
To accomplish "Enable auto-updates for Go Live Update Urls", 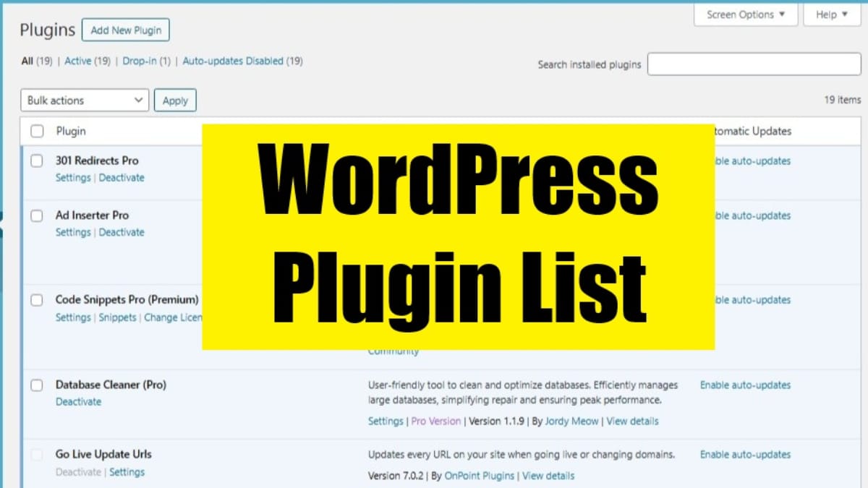I will [744, 454].
